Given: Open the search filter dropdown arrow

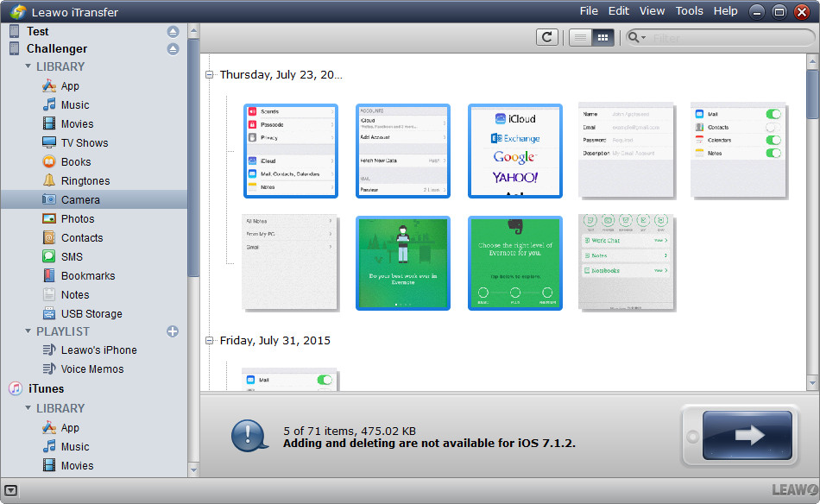Looking at the screenshot, I should 642,37.
